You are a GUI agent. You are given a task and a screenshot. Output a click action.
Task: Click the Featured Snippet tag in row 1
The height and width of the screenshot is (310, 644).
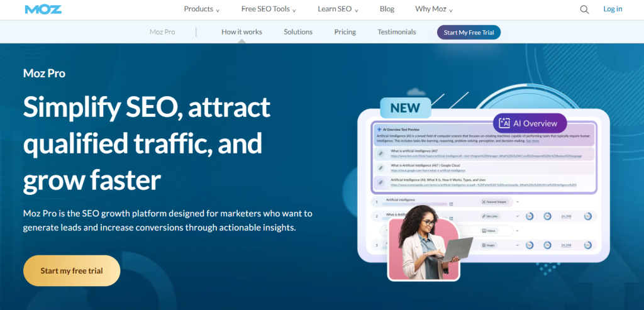pyautogui.click(x=495, y=202)
